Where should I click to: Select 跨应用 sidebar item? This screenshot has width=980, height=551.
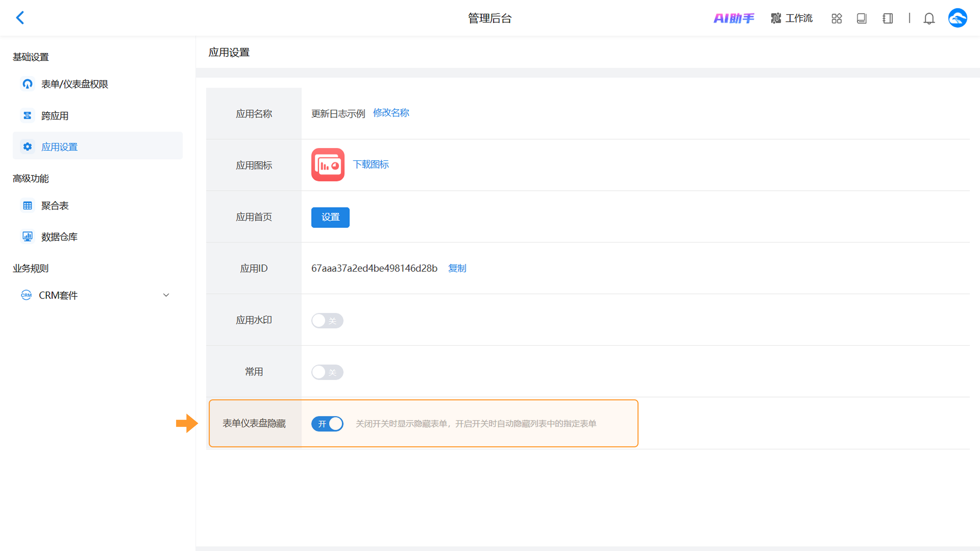[x=55, y=116]
